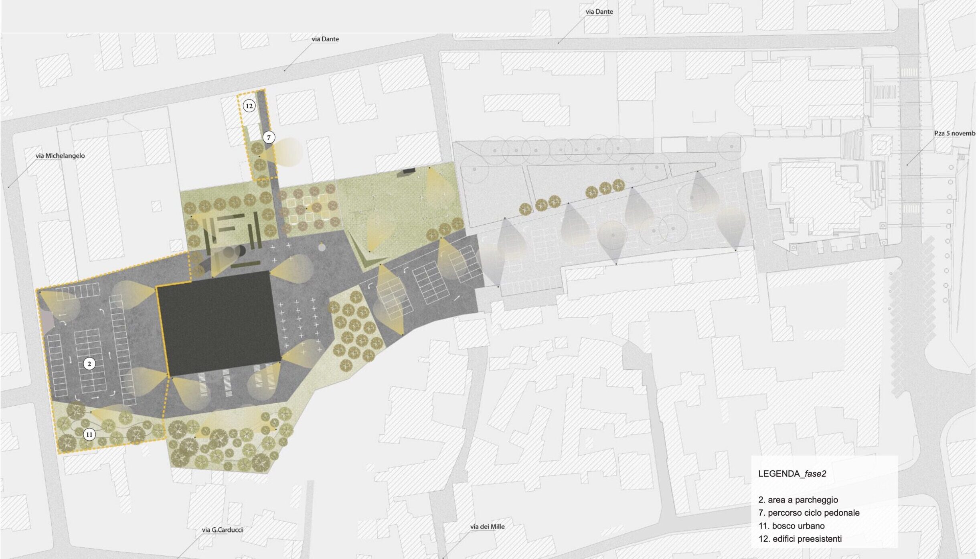
Task: Click the 'via dei Mille' street label
Action: (x=487, y=526)
